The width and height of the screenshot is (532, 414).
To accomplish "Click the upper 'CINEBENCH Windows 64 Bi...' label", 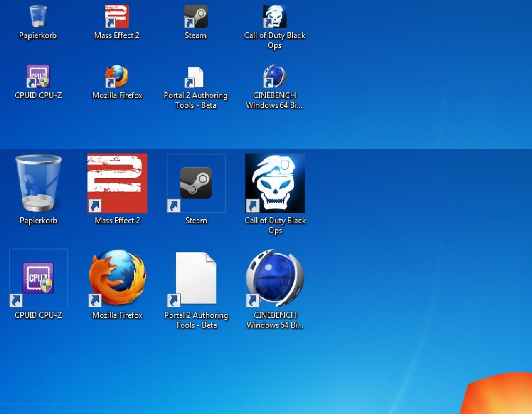I will (x=274, y=100).
